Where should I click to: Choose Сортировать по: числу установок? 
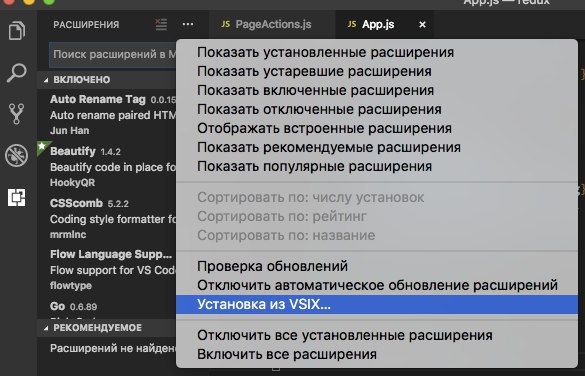(x=377, y=197)
